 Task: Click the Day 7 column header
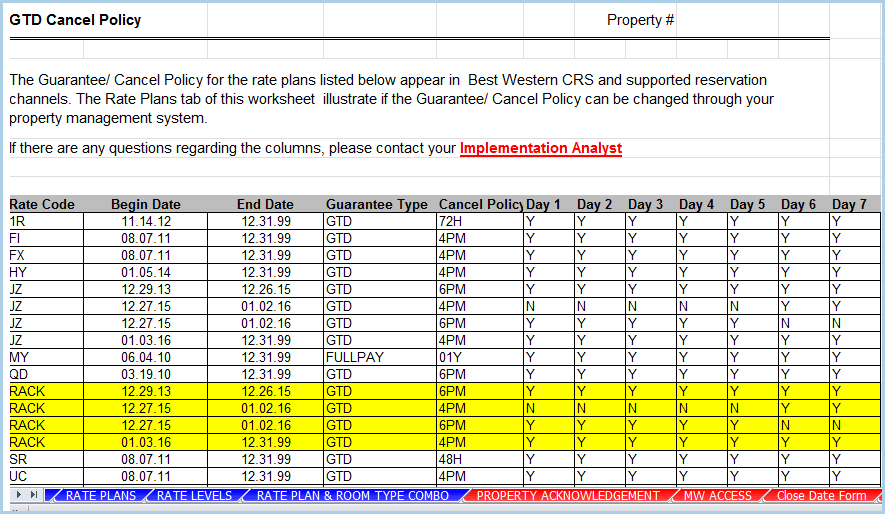pyautogui.click(x=849, y=205)
